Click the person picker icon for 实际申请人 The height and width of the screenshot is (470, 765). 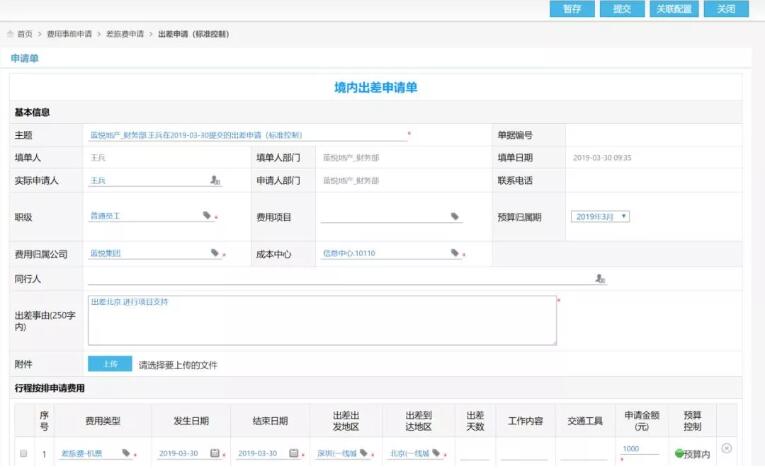point(215,181)
